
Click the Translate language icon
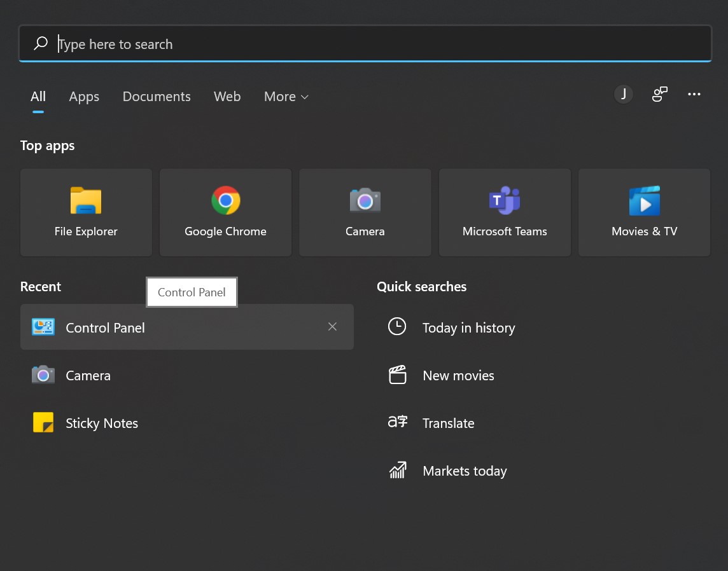[x=398, y=422]
